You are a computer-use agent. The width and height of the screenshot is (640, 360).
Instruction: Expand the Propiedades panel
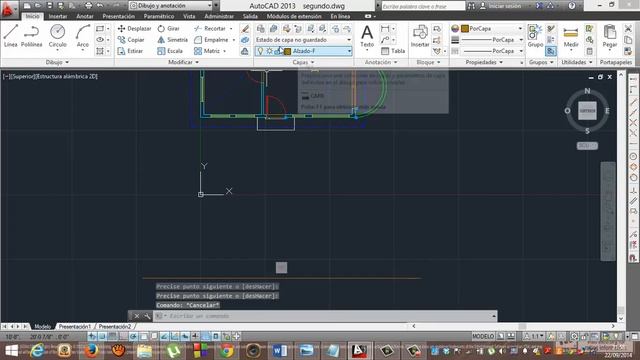pyautogui.click(x=484, y=62)
